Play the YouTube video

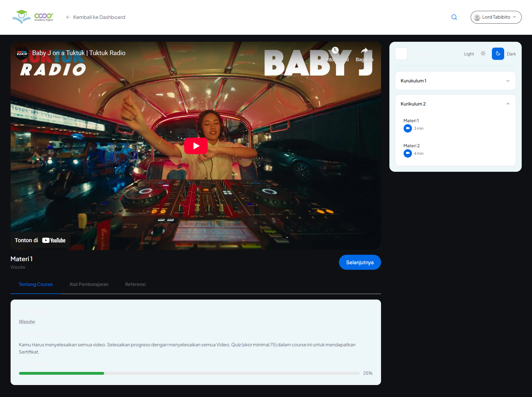[196, 146]
